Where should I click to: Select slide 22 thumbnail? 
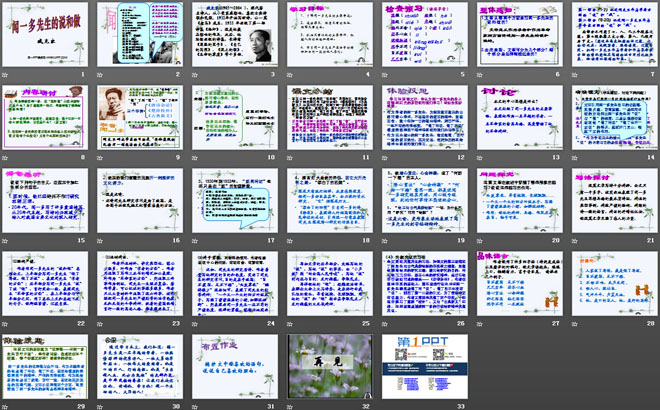click(45, 283)
